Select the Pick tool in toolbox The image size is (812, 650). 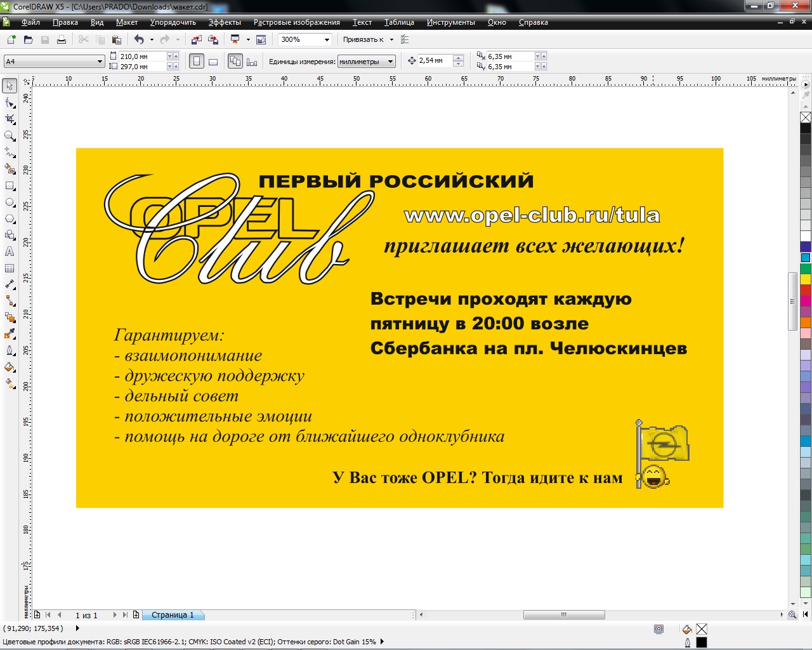(10, 86)
